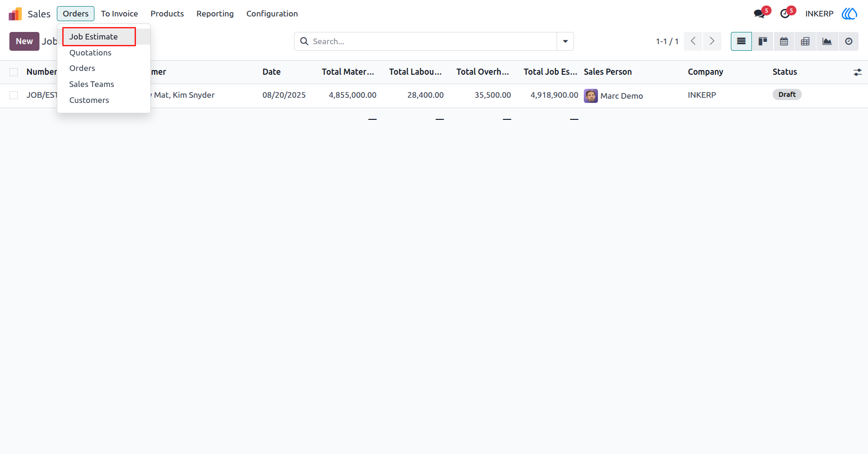Open the activities clock icon
The height and width of the screenshot is (454, 868).
click(785, 14)
